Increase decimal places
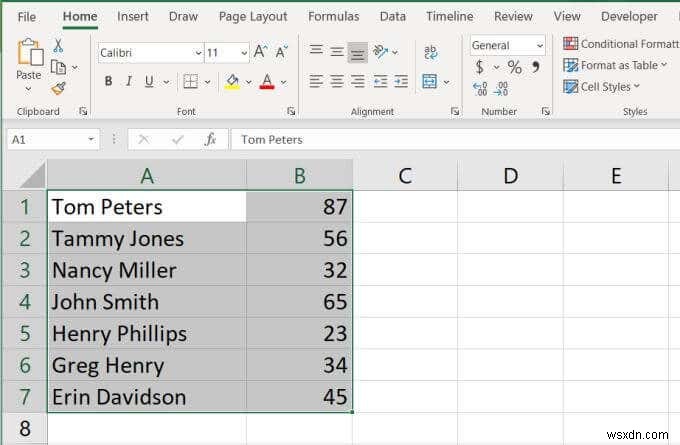Viewport: 680px width, 445px height. (x=480, y=88)
